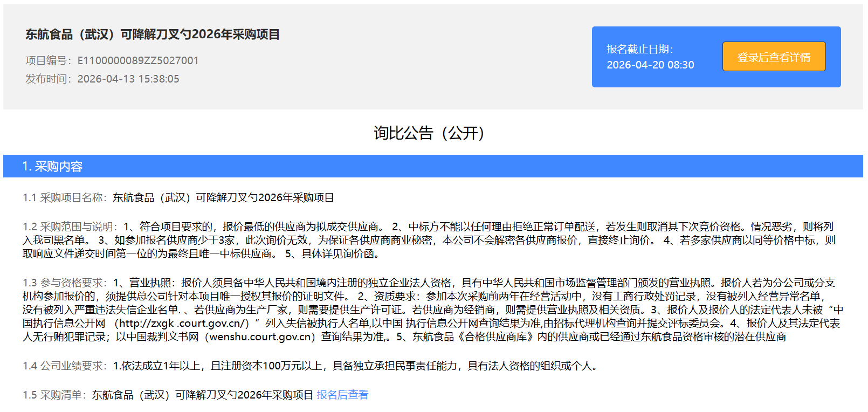Click the 1.1 采购项目名称 label

click(x=65, y=197)
